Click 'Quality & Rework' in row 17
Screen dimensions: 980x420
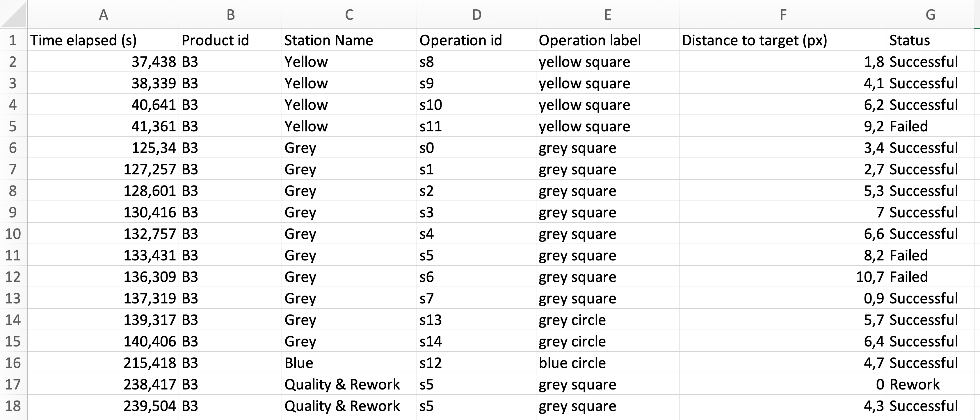pyautogui.click(x=349, y=384)
